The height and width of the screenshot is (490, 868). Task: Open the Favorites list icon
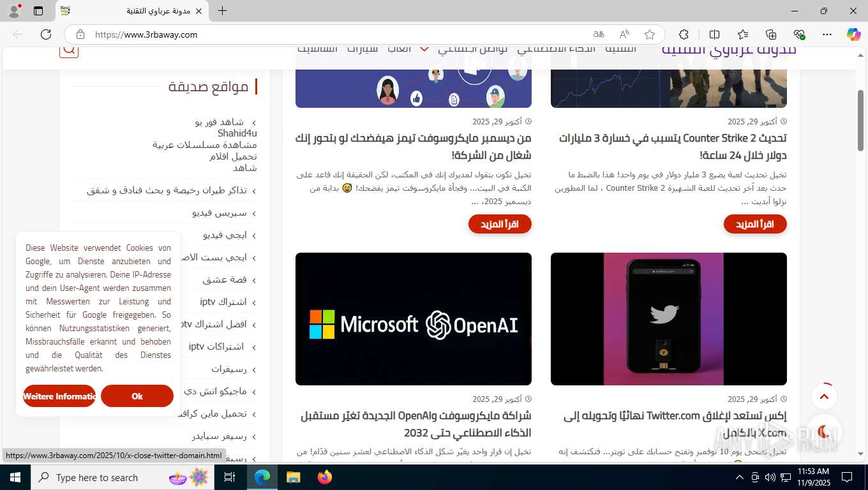(743, 34)
